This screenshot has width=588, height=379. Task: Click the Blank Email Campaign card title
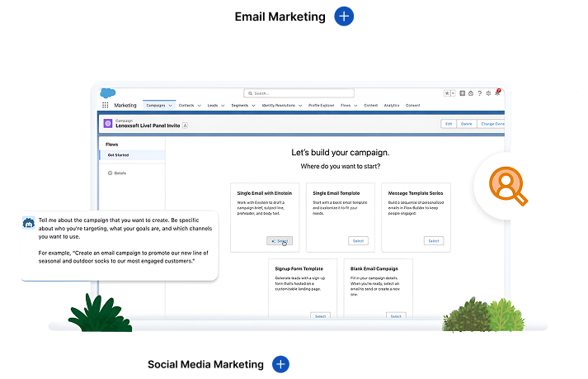[374, 268]
